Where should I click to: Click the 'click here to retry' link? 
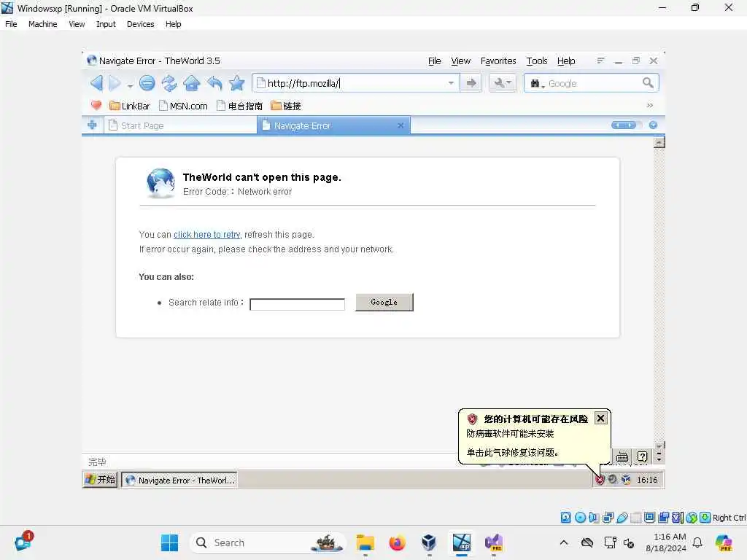206,234
